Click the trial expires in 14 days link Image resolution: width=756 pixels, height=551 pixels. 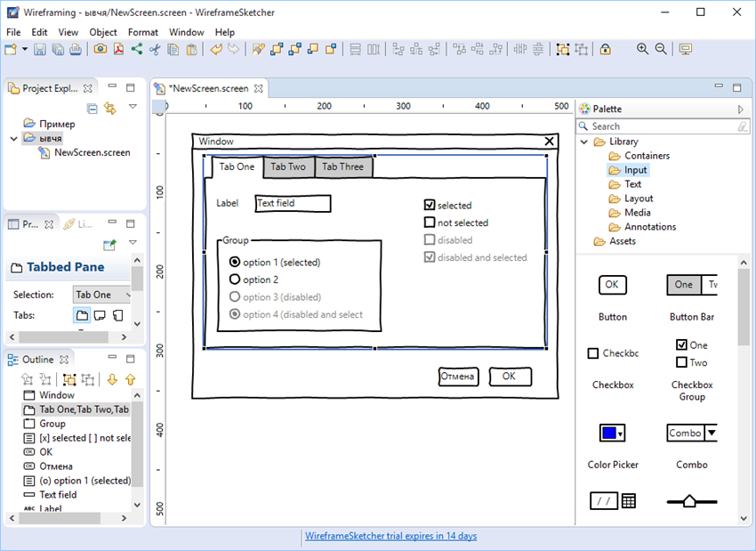pyautogui.click(x=391, y=536)
